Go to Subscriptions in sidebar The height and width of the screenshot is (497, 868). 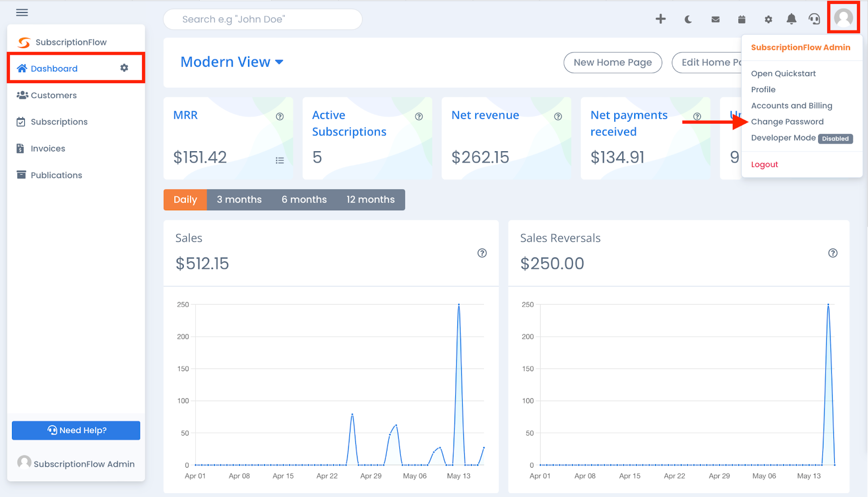coord(59,122)
